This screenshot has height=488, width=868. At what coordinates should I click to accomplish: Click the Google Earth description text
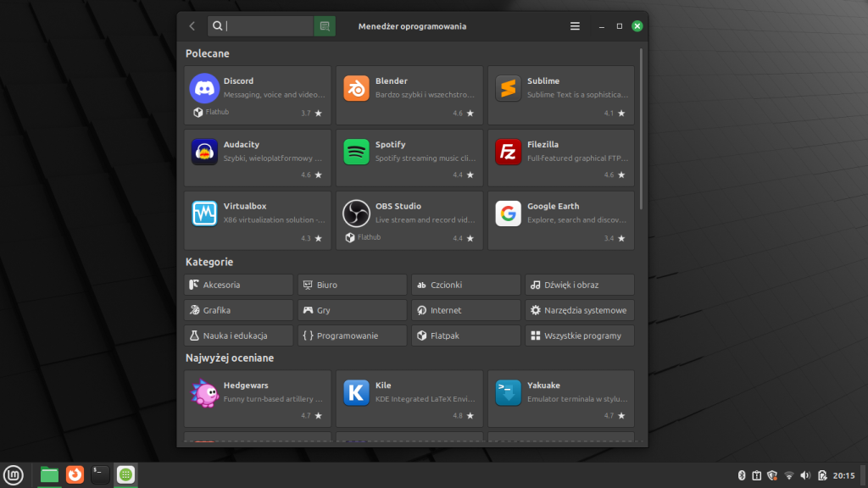pyautogui.click(x=576, y=219)
